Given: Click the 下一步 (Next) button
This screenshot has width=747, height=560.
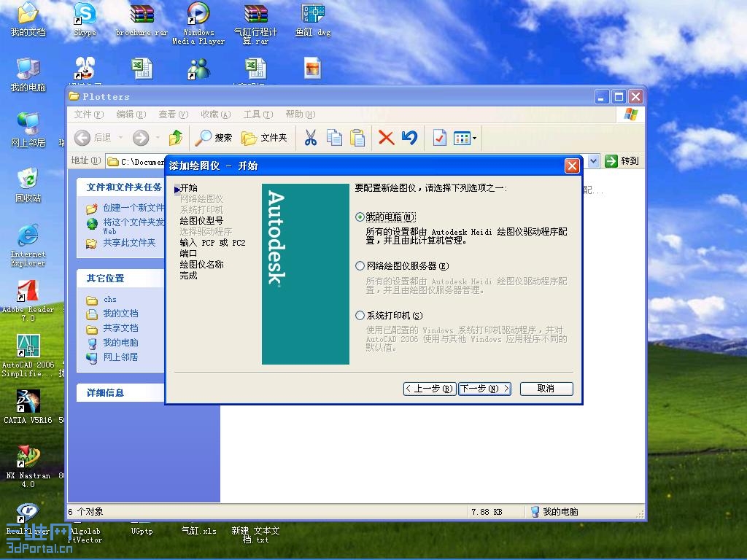Looking at the screenshot, I should tap(484, 389).
